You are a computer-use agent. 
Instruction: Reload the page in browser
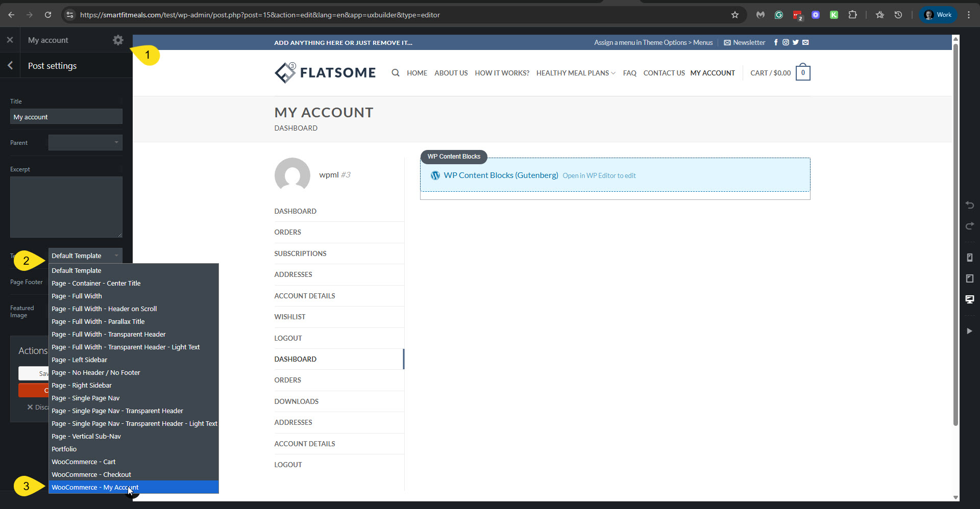pos(48,15)
